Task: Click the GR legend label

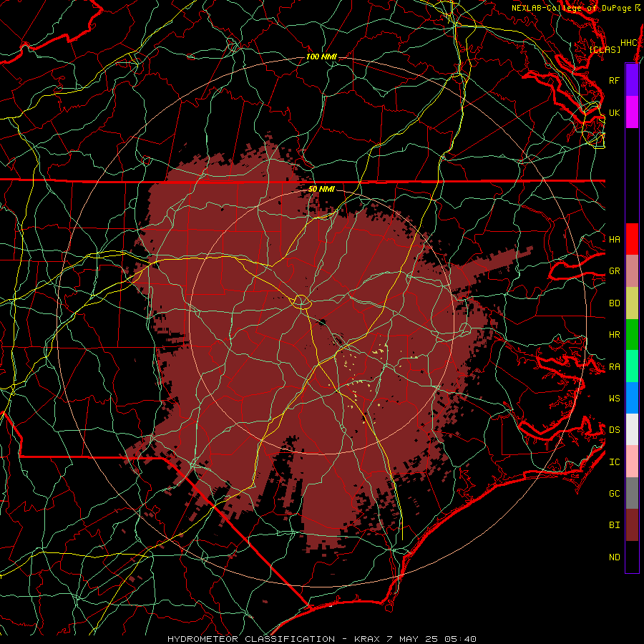Action: (x=615, y=271)
